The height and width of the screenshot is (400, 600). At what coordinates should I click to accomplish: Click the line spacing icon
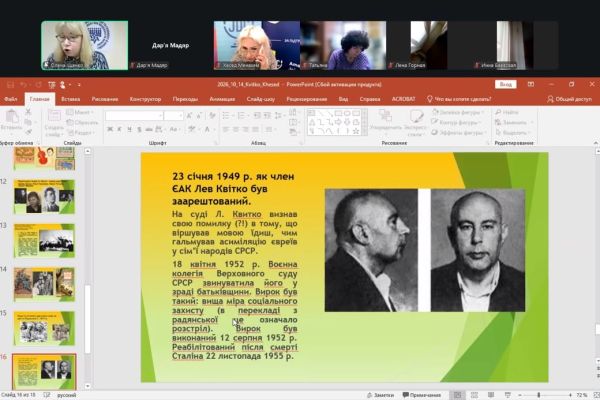[279, 116]
